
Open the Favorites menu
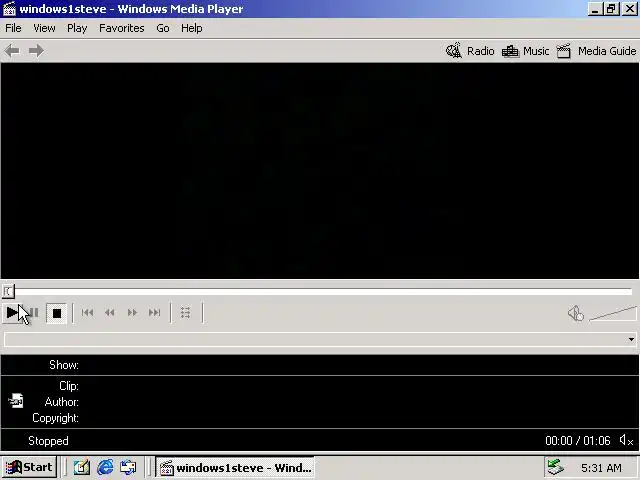click(x=122, y=28)
